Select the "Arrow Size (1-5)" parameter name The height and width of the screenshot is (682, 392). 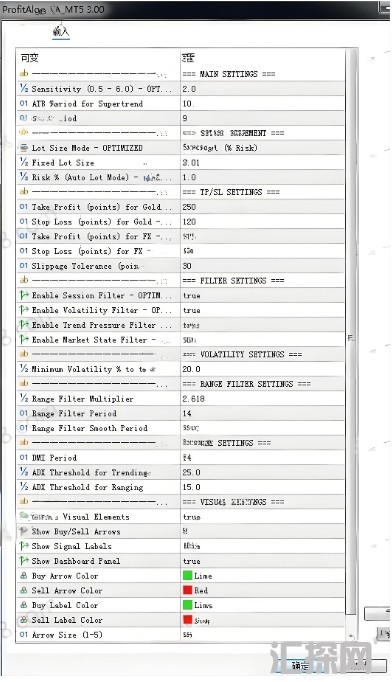click(x=67, y=635)
